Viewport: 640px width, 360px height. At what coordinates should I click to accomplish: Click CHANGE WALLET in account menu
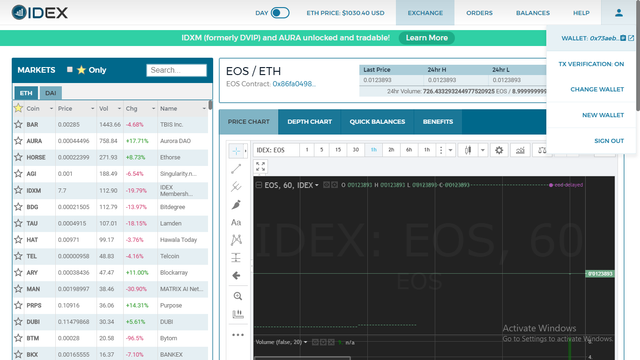(597, 89)
